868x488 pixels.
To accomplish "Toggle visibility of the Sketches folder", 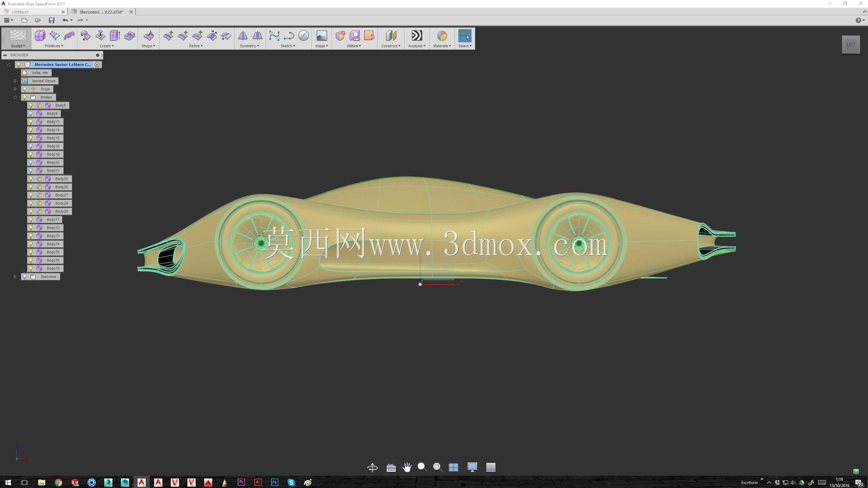I will pyautogui.click(x=24, y=277).
